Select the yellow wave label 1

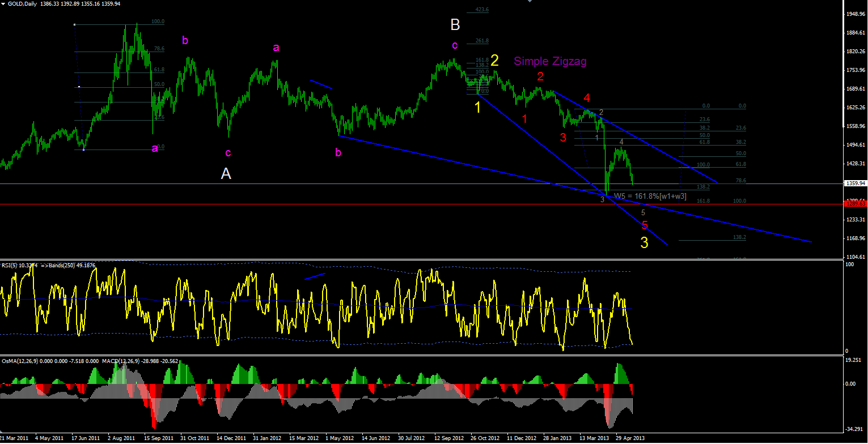(x=477, y=108)
